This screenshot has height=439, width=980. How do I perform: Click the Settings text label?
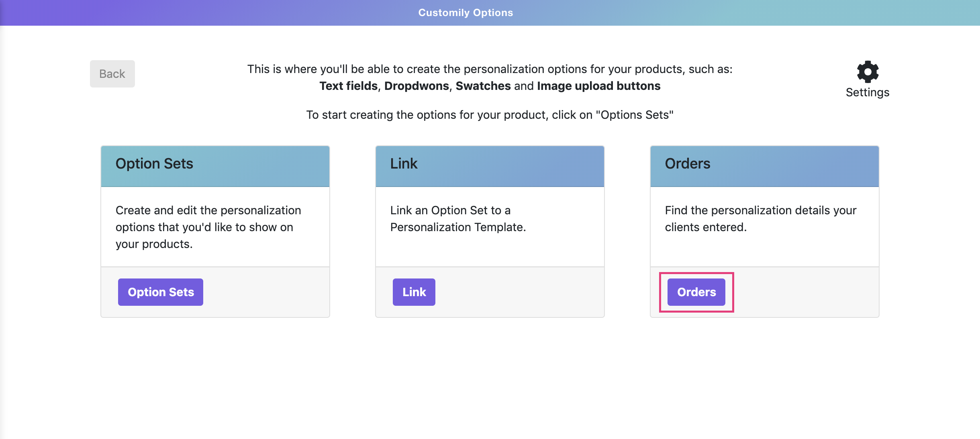868,92
